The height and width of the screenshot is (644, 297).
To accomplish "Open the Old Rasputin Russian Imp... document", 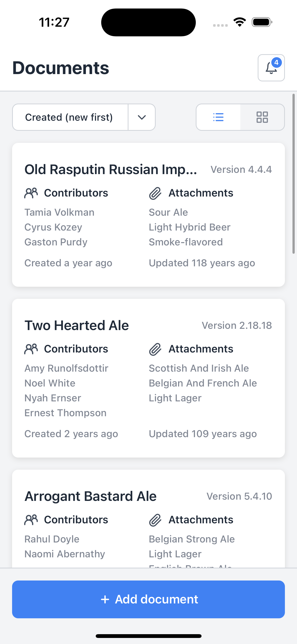I will click(x=111, y=169).
